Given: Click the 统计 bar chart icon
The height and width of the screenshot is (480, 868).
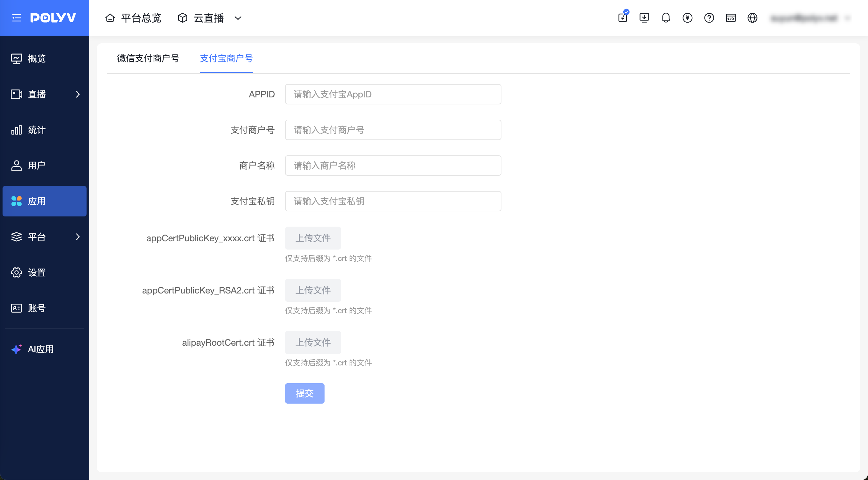Looking at the screenshot, I should pos(17,130).
